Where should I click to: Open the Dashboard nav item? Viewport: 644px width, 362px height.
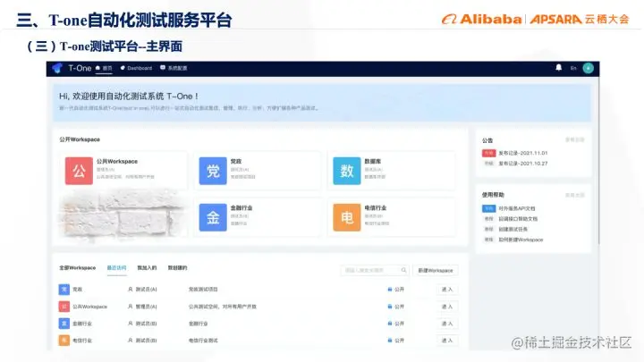(x=136, y=68)
